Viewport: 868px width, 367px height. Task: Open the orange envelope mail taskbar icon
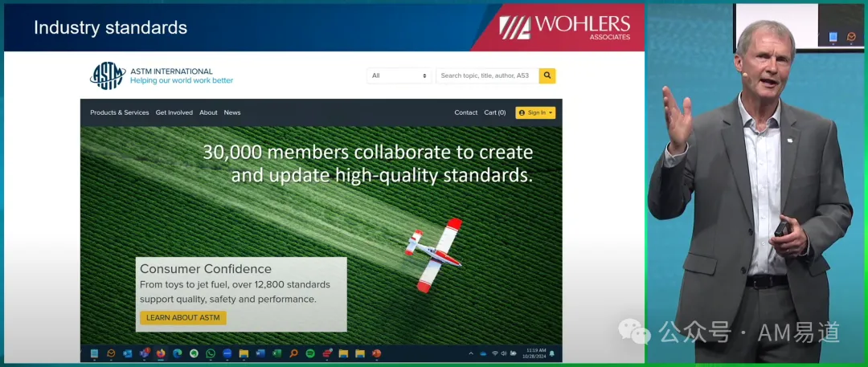[x=111, y=353]
